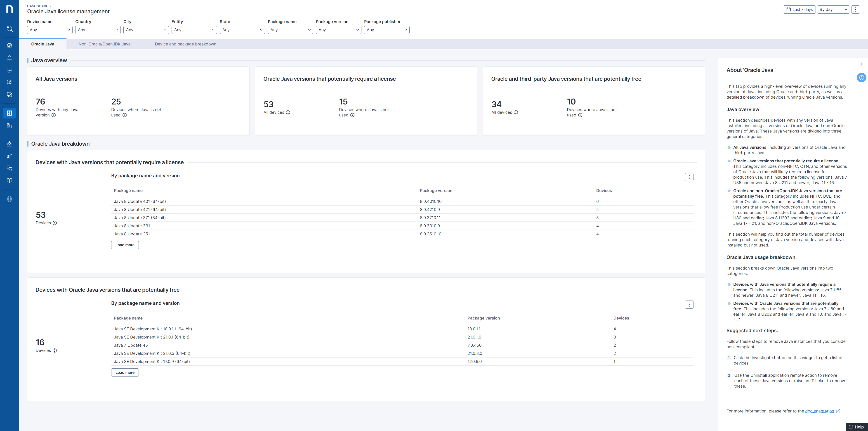Open the alerts bell icon in sidebar
Image resolution: width=868 pixels, height=431 pixels.
coord(9,58)
